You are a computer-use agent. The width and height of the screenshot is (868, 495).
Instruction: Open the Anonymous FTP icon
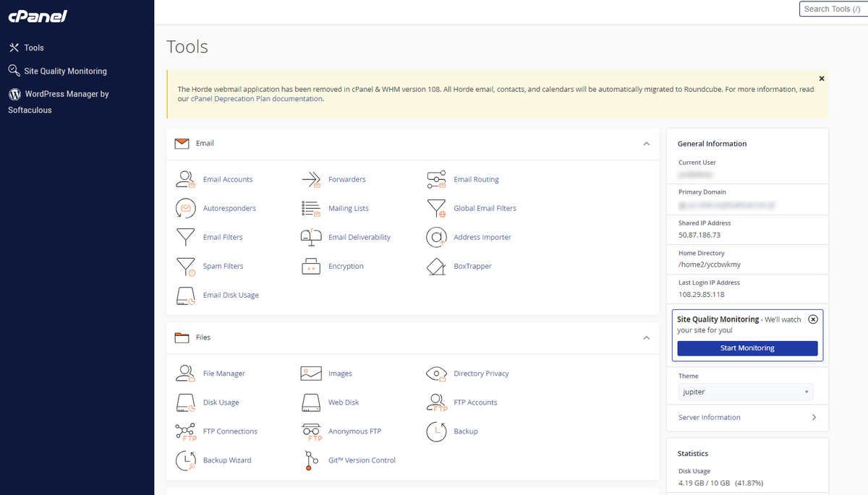pyautogui.click(x=311, y=431)
